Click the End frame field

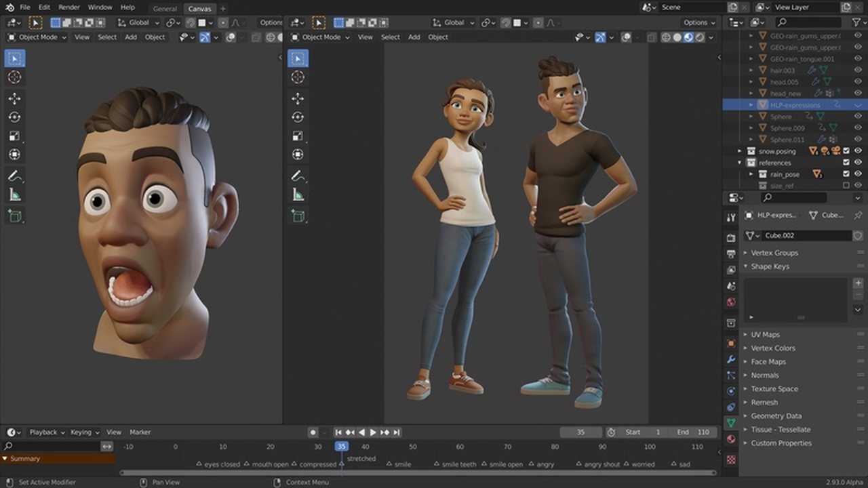pos(694,432)
